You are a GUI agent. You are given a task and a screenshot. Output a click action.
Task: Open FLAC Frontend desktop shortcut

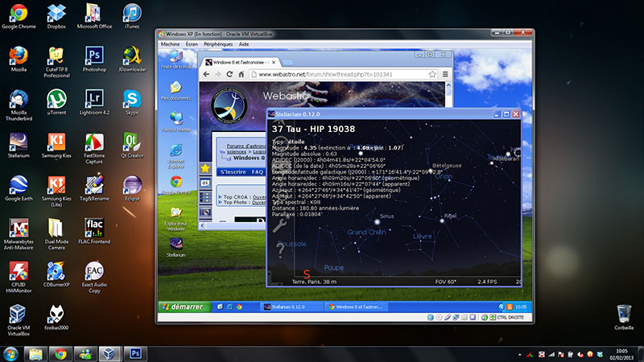pos(94,232)
